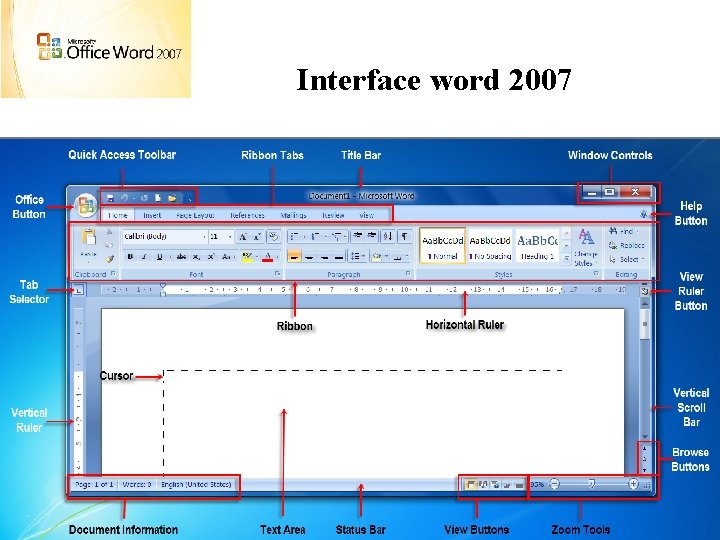Click the Grow Font icon

(243, 237)
